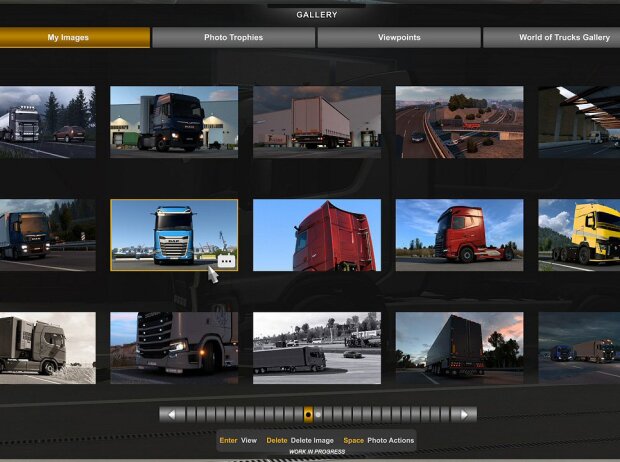Select aerial highway interchange thumbnail
The height and width of the screenshot is (462, 620).
tap(459, 122)
